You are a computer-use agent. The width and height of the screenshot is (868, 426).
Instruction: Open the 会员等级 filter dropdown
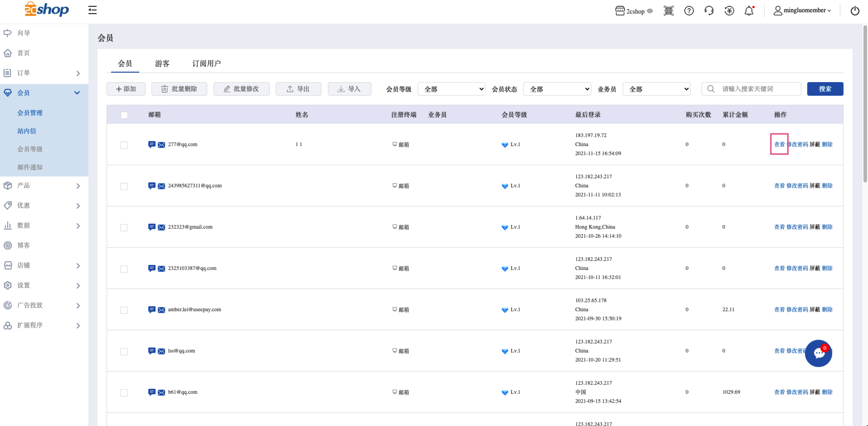451,89
